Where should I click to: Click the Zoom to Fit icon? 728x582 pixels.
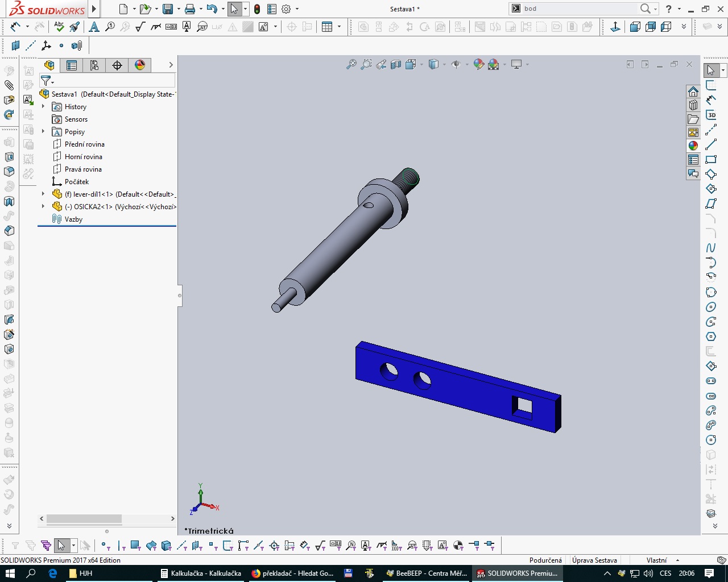tap(351, 64)
